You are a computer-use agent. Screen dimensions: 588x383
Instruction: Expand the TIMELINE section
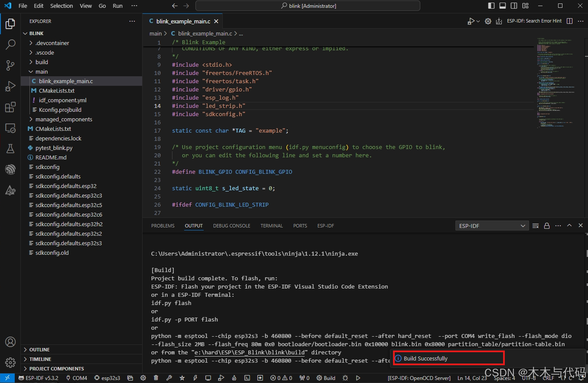coord(81,359)
